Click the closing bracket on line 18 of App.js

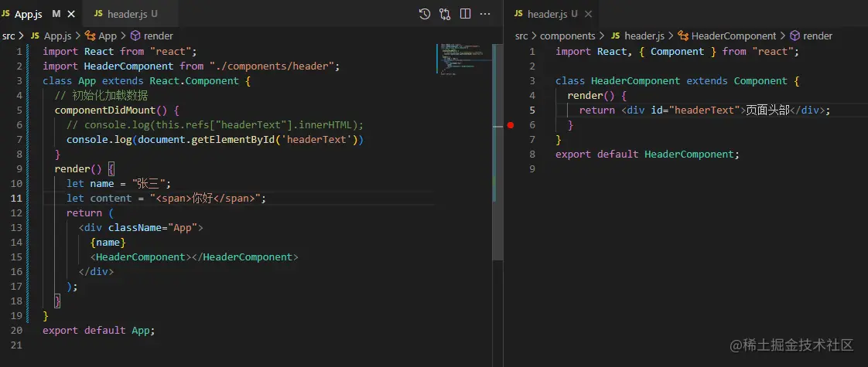click(57, 301)
